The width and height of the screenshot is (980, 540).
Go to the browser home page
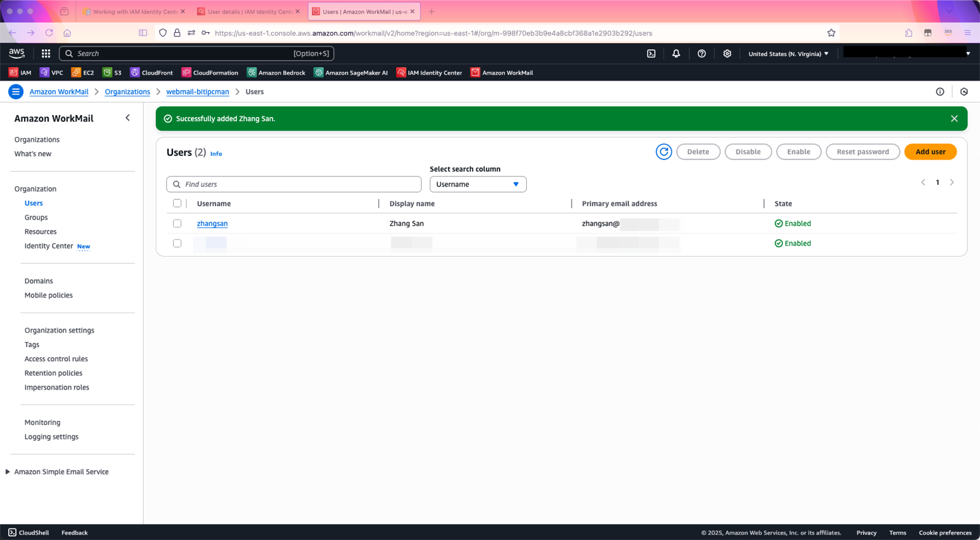pos(67,33)
